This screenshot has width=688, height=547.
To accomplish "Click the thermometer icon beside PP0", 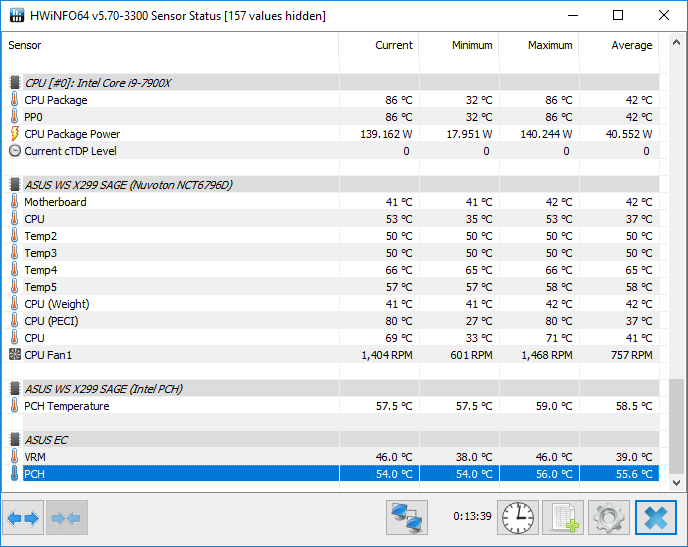I will pyautogui.click(x=14, y=117).
